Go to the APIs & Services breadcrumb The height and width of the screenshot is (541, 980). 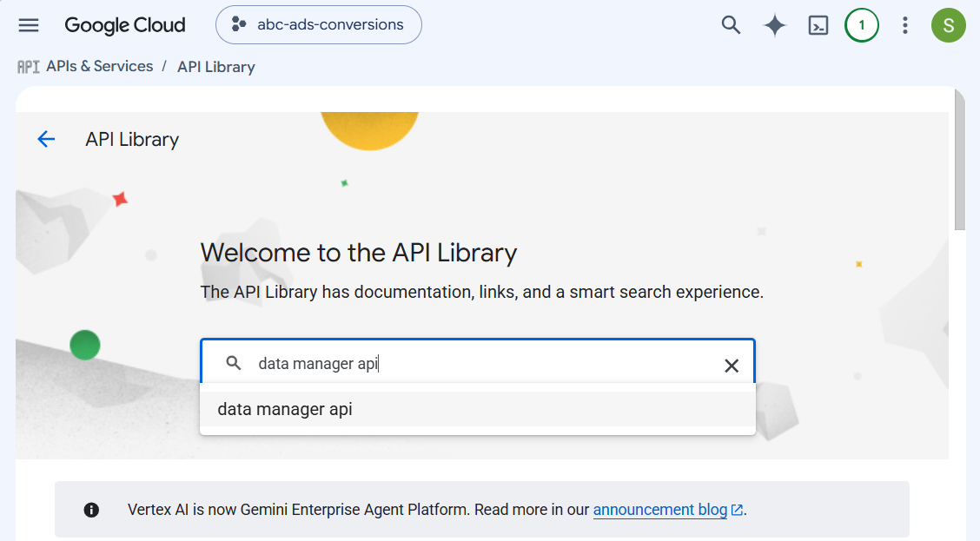(99, 66)
